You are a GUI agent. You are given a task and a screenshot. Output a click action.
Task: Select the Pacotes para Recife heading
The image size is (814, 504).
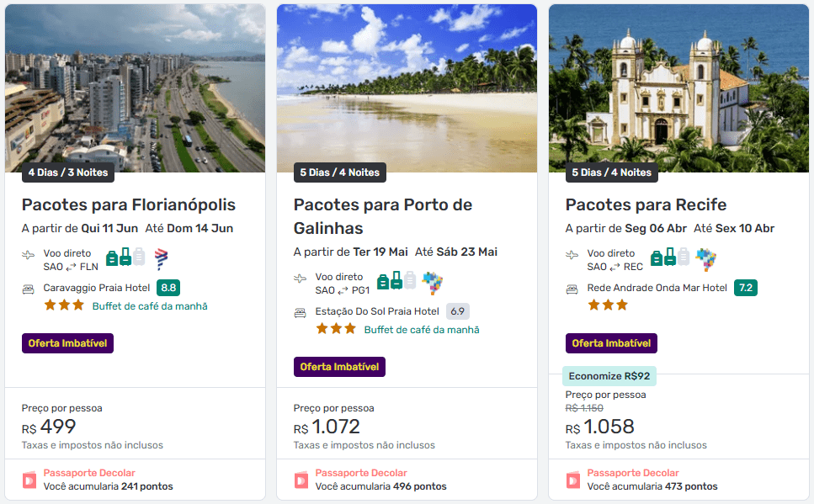(x=646, y=204)
